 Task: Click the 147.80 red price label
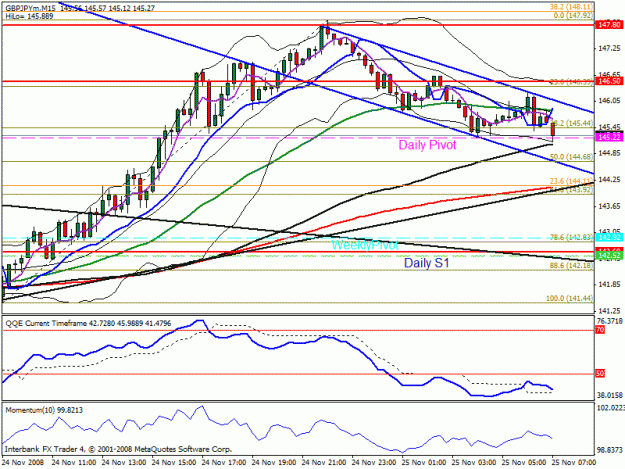(609, 25)
